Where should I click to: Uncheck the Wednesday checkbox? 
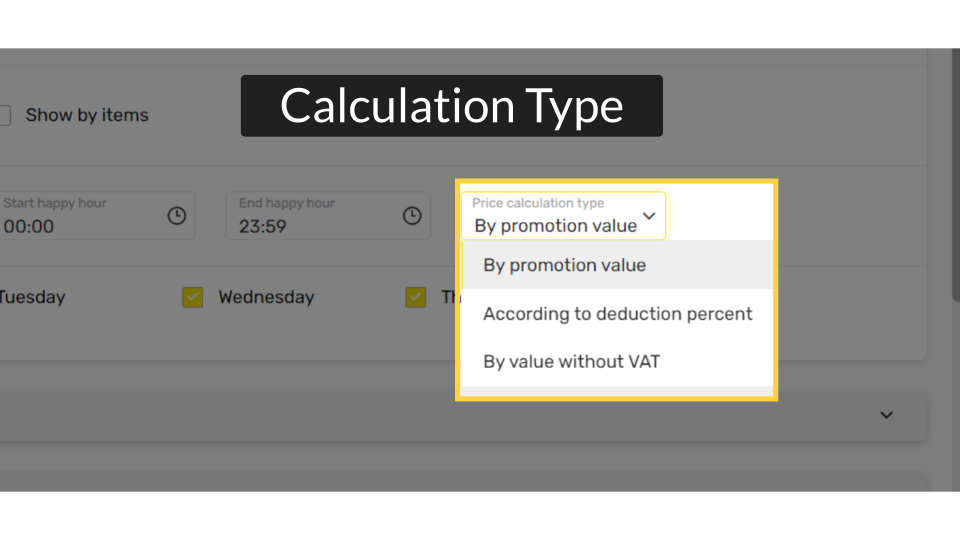click(x=193, y=298)
